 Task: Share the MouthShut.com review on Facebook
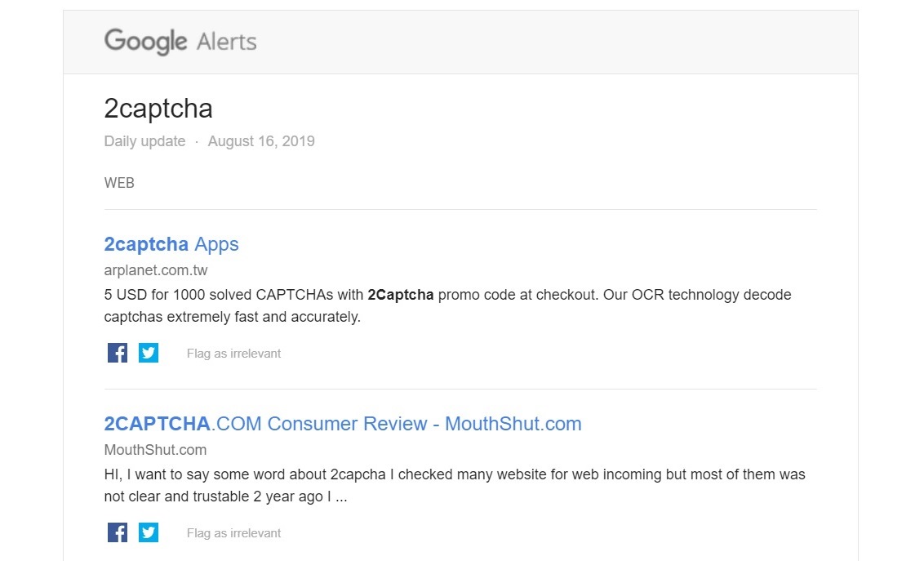[x=118, y=532]
